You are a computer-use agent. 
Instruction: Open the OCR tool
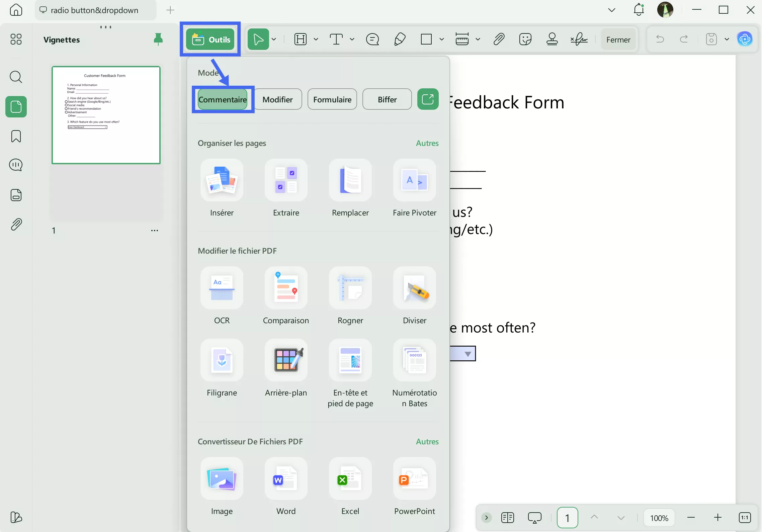[x=222, y=288]
